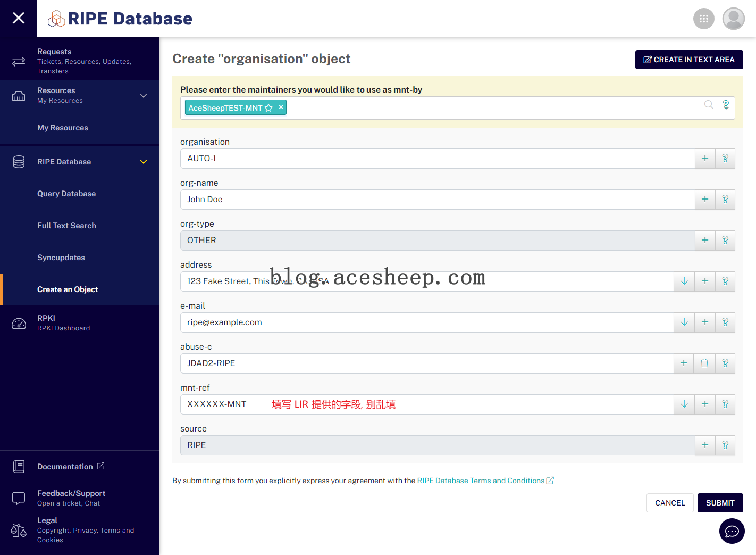Viewport: 756px width, 555px height.
Task: Open Requests menu in sidebar
Action: 80,61
